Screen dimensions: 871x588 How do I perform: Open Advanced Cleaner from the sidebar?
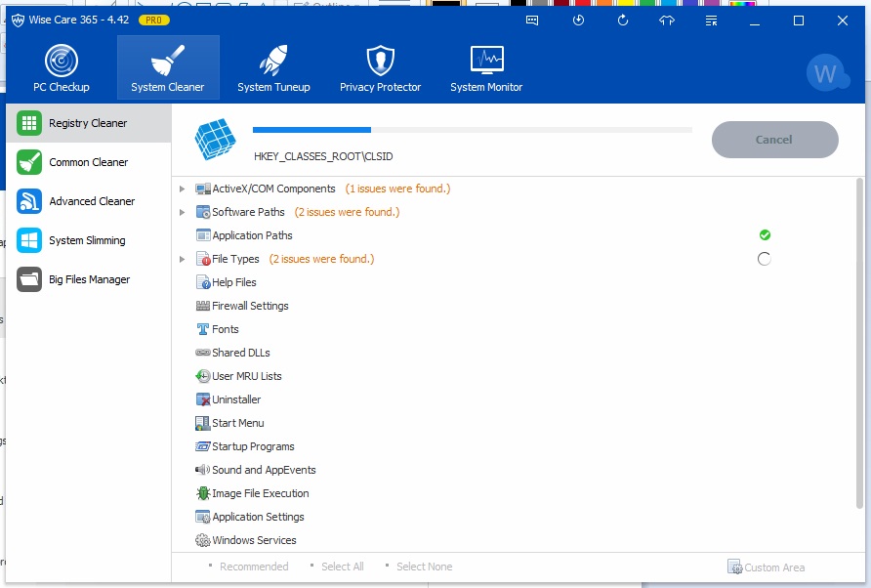coord(92,201)
